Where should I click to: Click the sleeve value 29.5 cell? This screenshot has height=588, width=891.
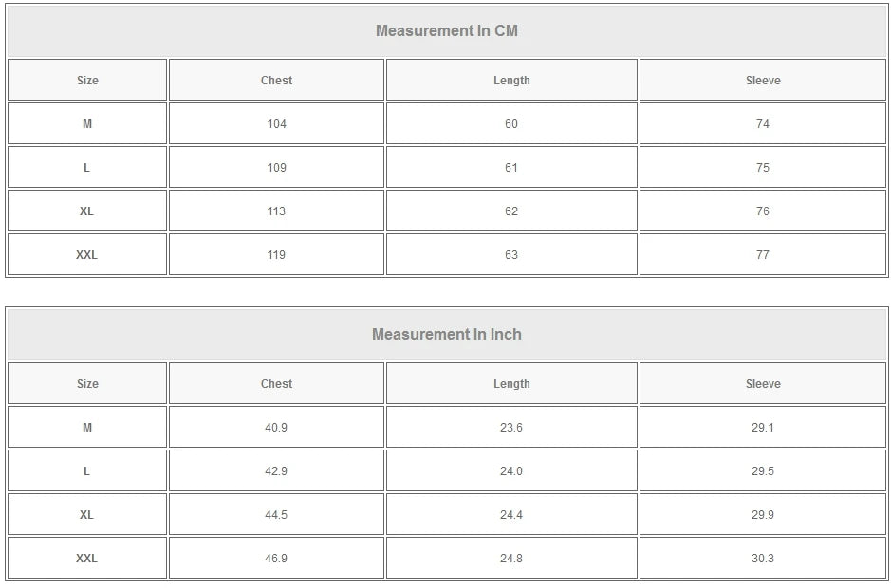click(763, 471)
